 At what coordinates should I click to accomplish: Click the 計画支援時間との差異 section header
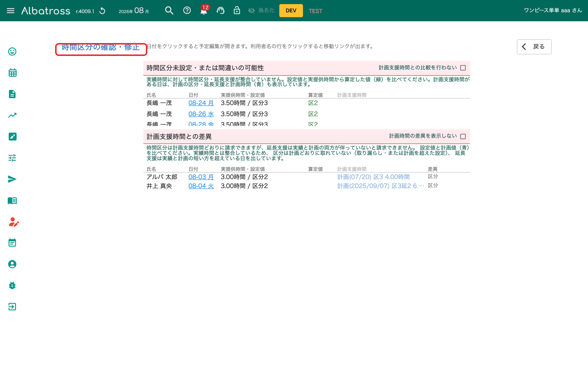pos(179,137)
